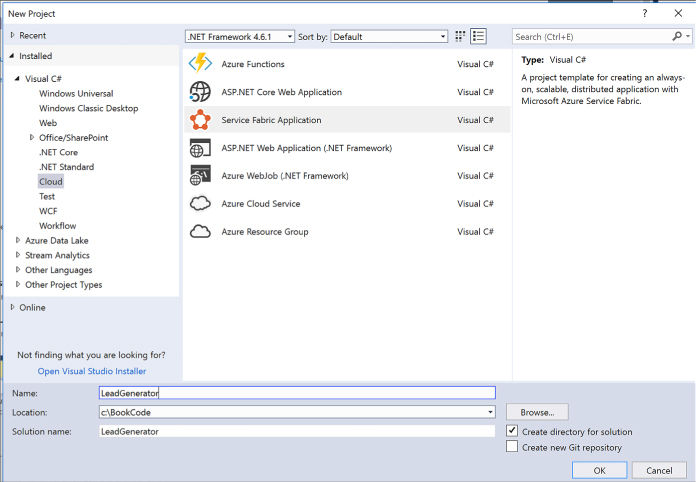Image resolution: width=696 pixels, height=482 pixels.
Task: Select ASP.NET Web Application (.NET Framework) name
Action: pyautogui.click(x=307, y=148)
